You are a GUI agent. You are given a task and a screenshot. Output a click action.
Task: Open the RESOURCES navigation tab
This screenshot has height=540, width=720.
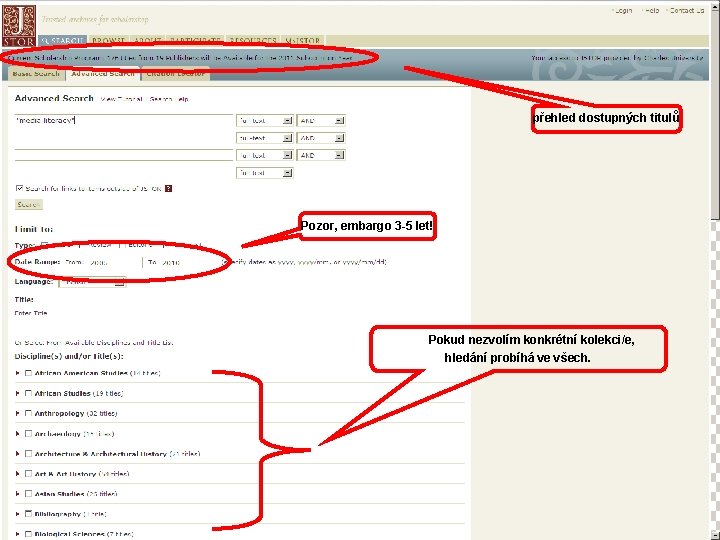[253, 40]
